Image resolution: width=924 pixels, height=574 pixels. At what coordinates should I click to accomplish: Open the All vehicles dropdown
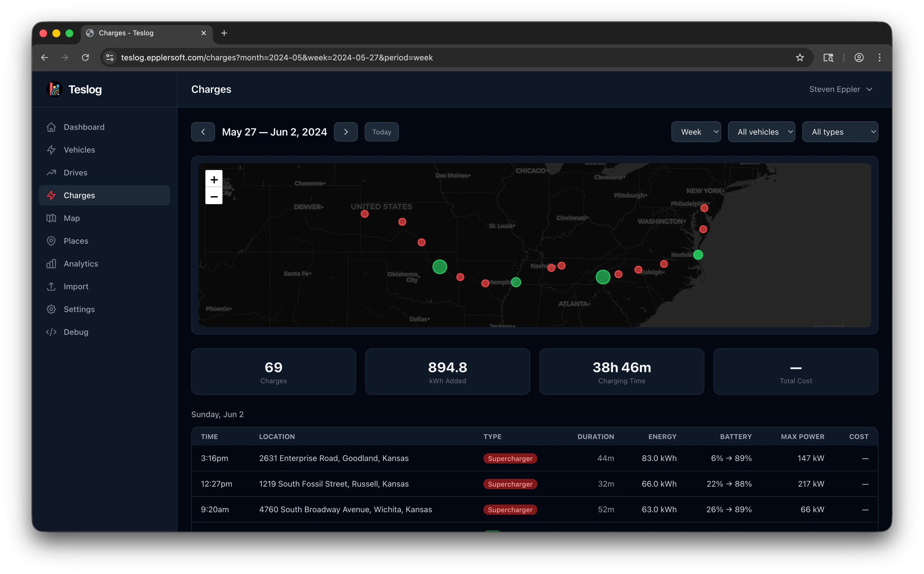pos(761,132)
